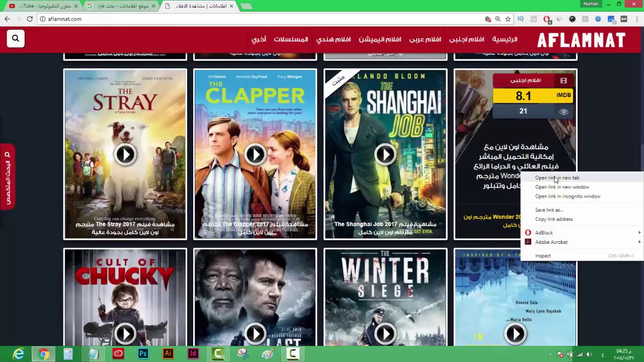Open the IQ extension icon
Screen dimensions: 644x362
point(521,19)
